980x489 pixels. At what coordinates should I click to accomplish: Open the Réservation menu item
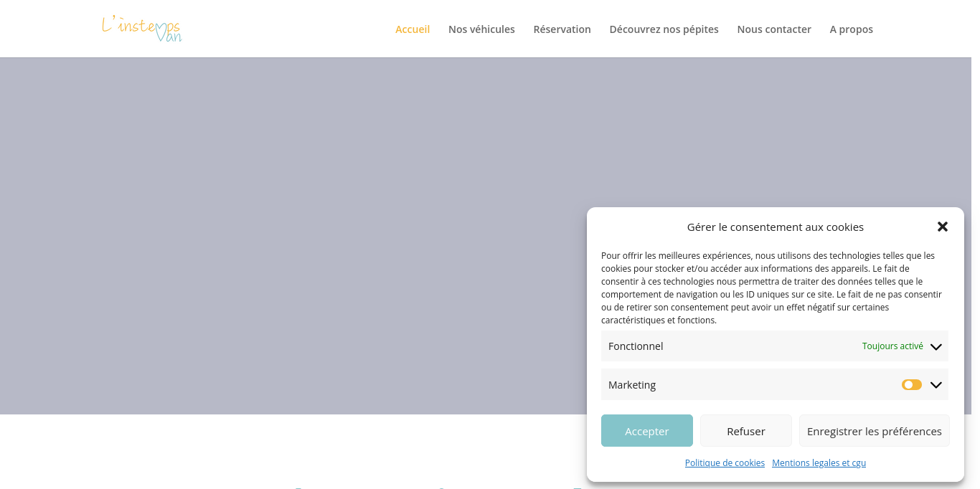pyautogui.click(x=562, y=29)
